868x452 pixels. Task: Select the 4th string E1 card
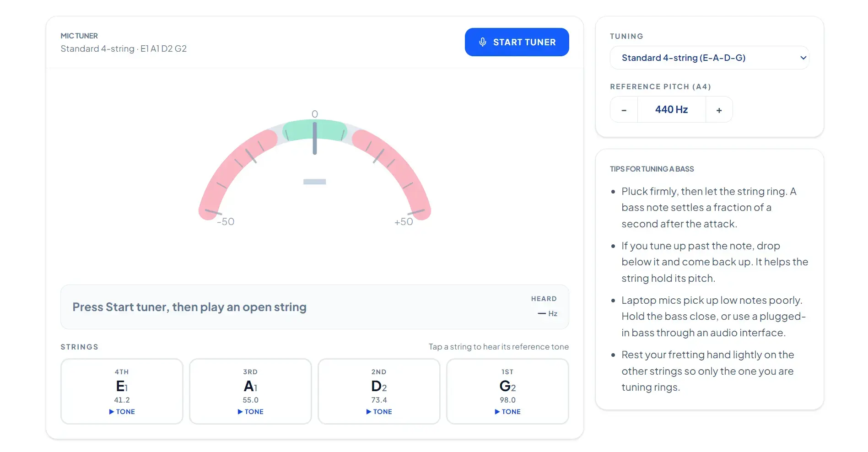pos(122,391)
